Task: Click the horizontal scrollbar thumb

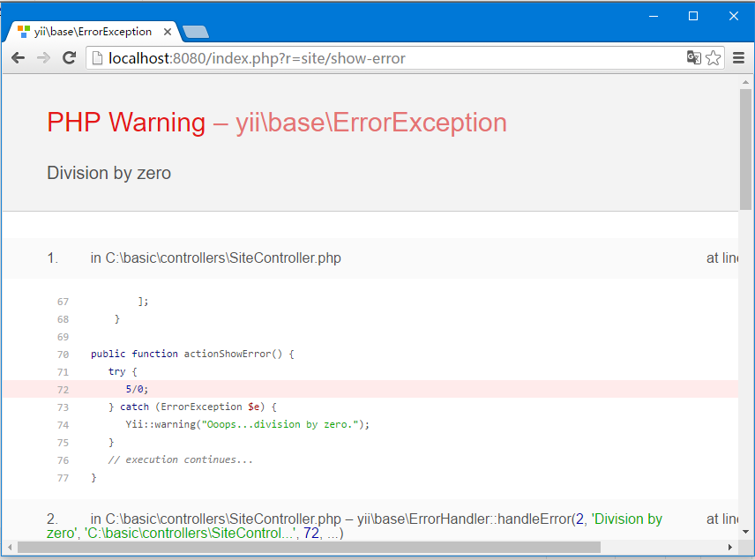Action: (309, 547)
